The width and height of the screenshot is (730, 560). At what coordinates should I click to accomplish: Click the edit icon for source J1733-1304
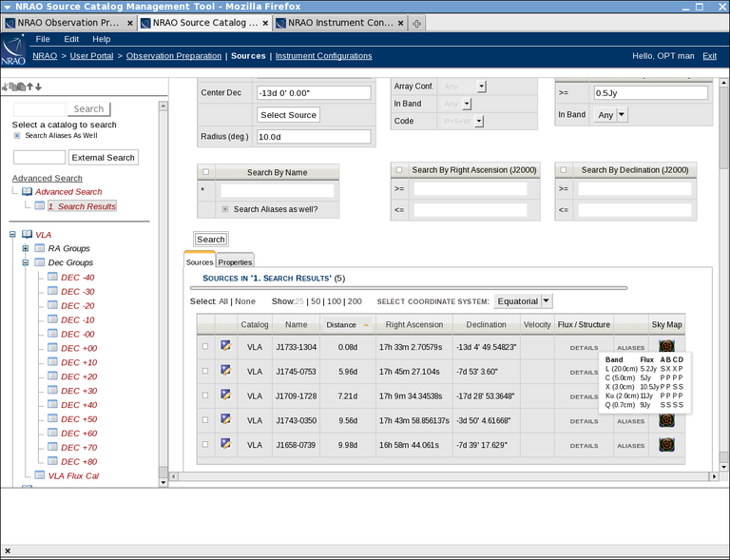pyautogui.click(x=226, y=346)
